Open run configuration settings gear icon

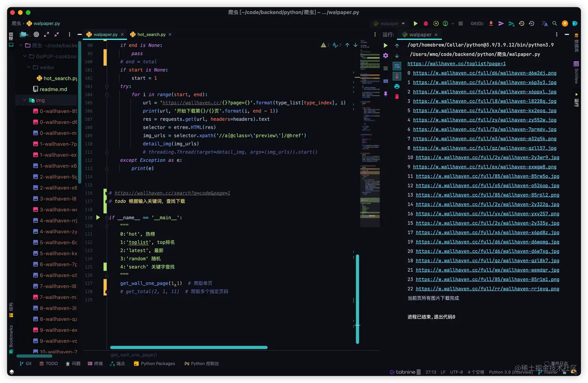385,55
